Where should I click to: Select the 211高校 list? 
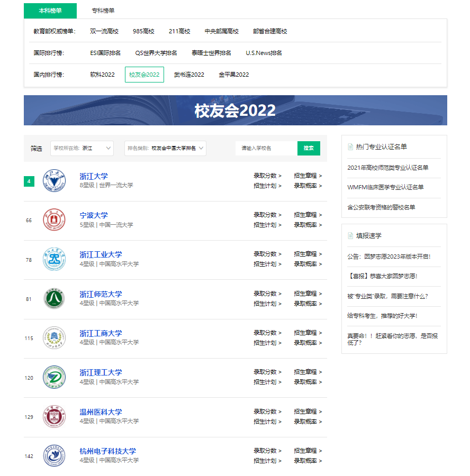coord(179,31)
